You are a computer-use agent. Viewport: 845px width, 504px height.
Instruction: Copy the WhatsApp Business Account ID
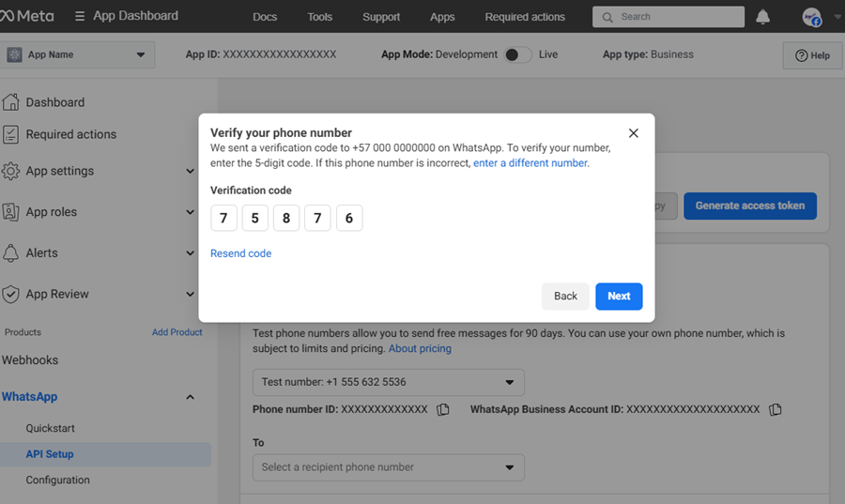coord(775,410)
